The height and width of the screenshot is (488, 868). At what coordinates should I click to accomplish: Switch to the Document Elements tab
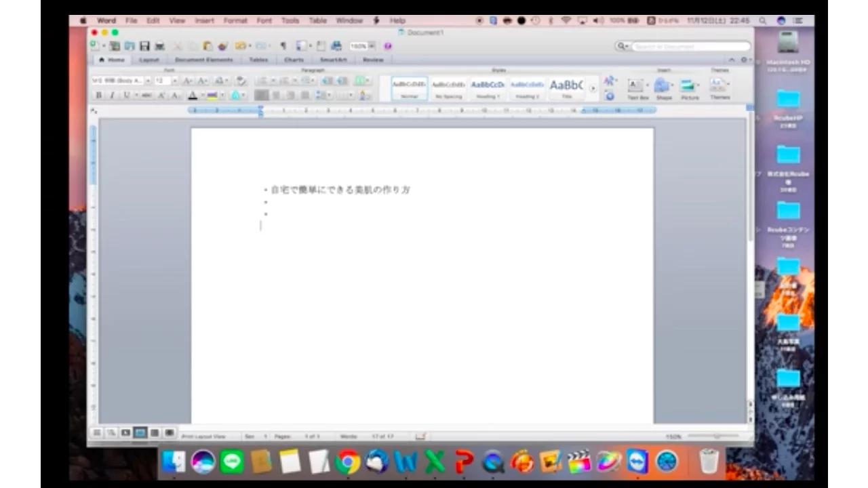pyautogui.click(x=203, y=60)
